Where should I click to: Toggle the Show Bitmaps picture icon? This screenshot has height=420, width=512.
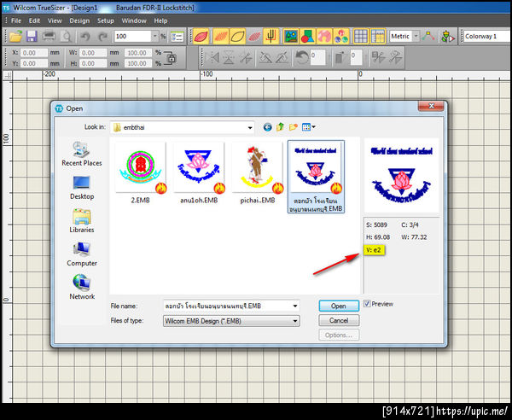[x=291, y=36]
